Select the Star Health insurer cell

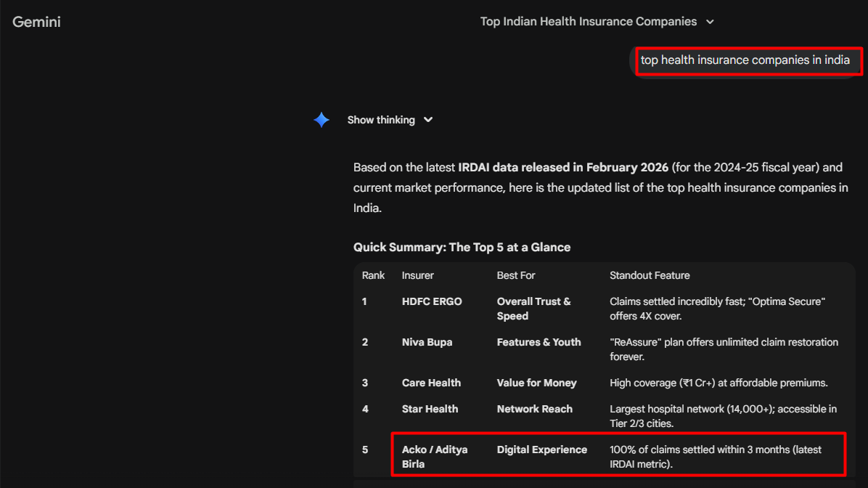430,409
